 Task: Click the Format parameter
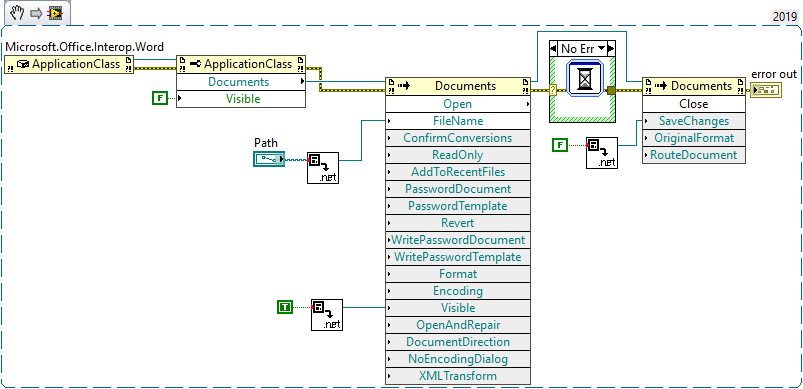coord(458,274)
